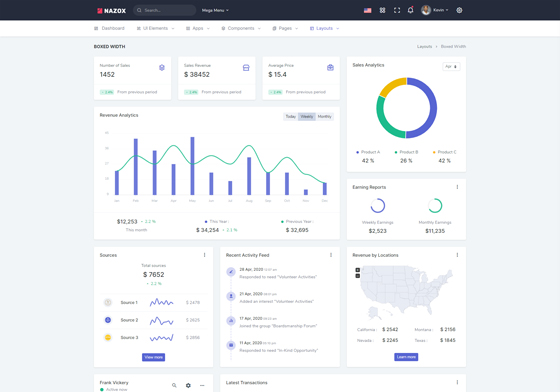Open Sources card options menu
Screen dimensions: 560x392
pos(204,255)
